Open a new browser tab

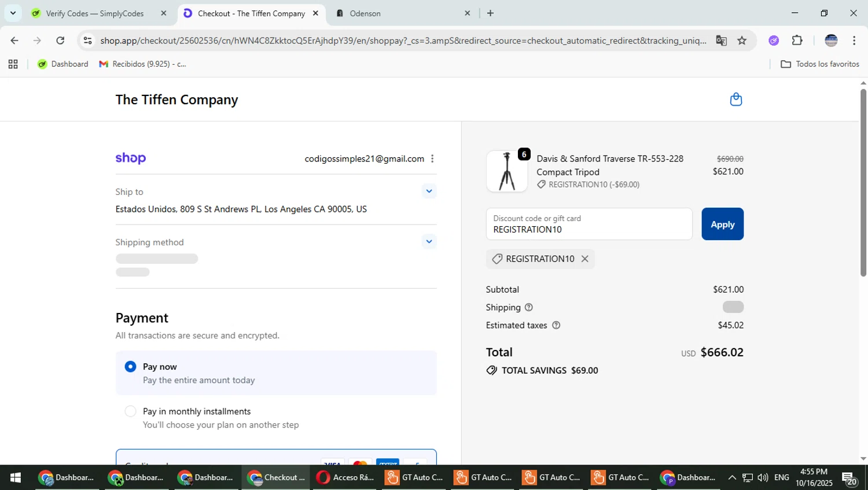[490, 13]
